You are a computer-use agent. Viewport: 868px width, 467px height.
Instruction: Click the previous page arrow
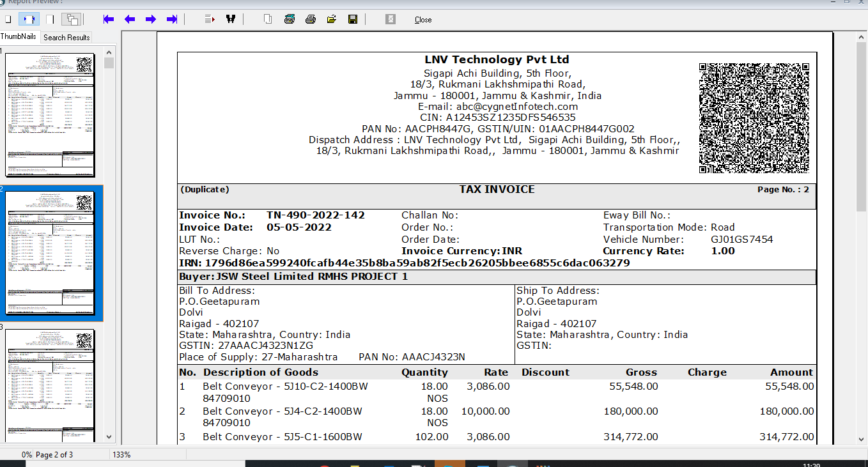(130, 19)
